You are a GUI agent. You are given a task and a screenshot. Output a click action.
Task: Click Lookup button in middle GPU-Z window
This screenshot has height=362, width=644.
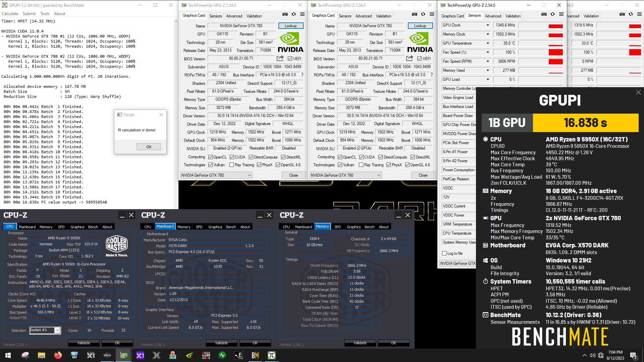tap(420, 26)
